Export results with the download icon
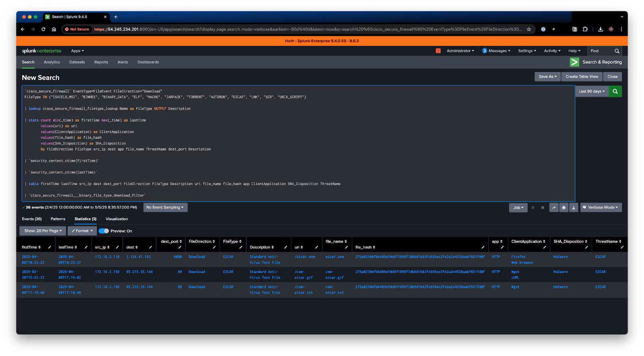 [x=574, y=207]
